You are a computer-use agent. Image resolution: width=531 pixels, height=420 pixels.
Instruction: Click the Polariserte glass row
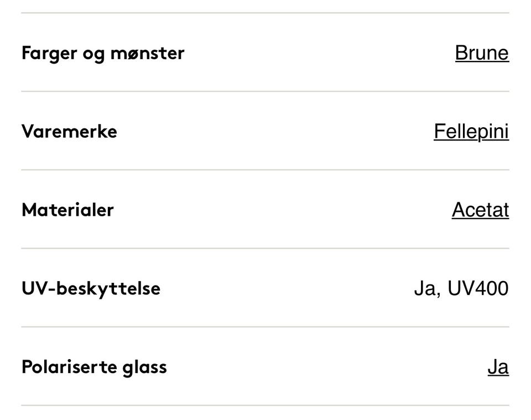tap(265, 366)
